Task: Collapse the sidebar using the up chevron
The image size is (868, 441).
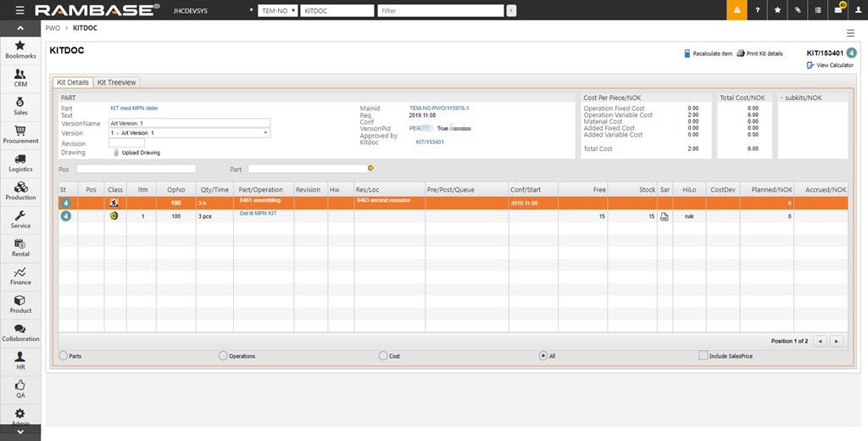Action: [x=20, y=28]
